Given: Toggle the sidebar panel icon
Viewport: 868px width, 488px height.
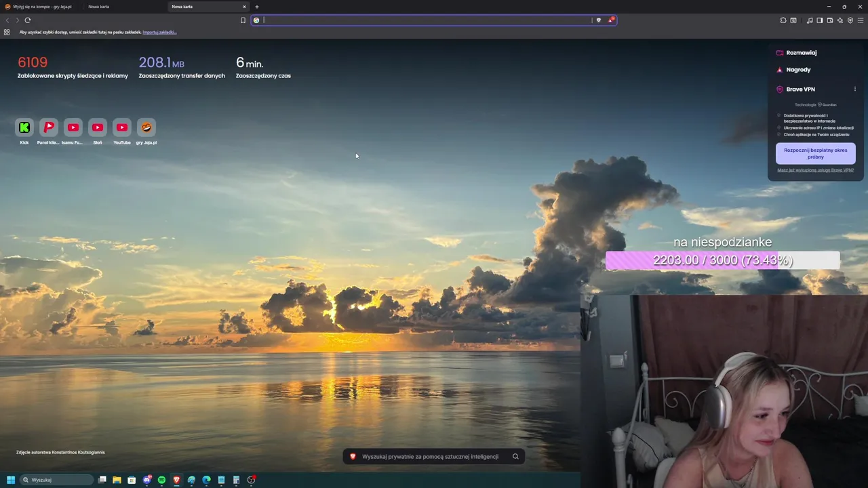Looking at the screenshot, I should point(820,20).
